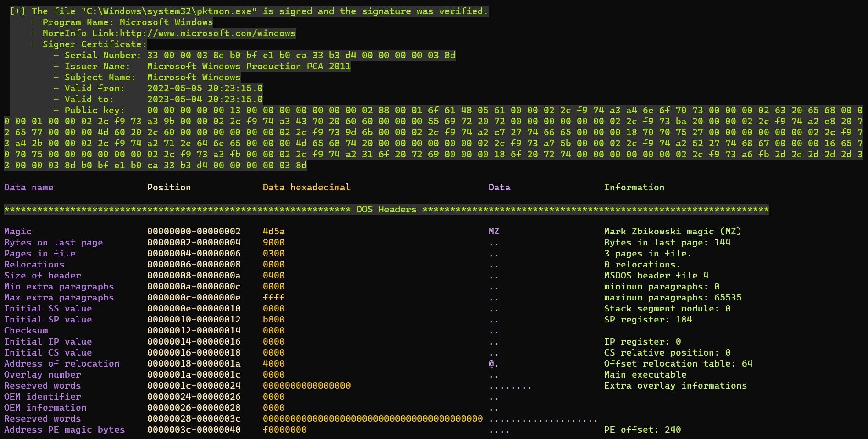Select the "Initial CS value" row name
This screenshot has width=868, height=439.
48,353
